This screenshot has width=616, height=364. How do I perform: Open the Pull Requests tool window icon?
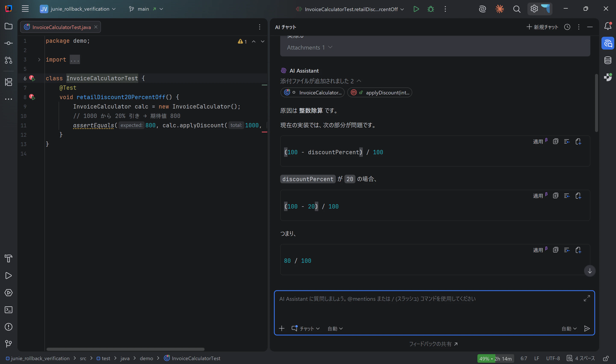tap(9, 60)
